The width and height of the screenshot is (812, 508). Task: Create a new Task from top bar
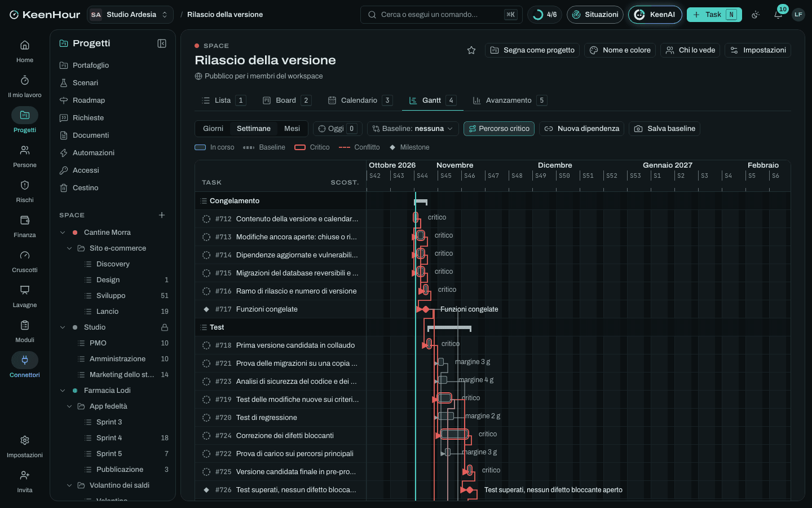[x=714, y=15]
